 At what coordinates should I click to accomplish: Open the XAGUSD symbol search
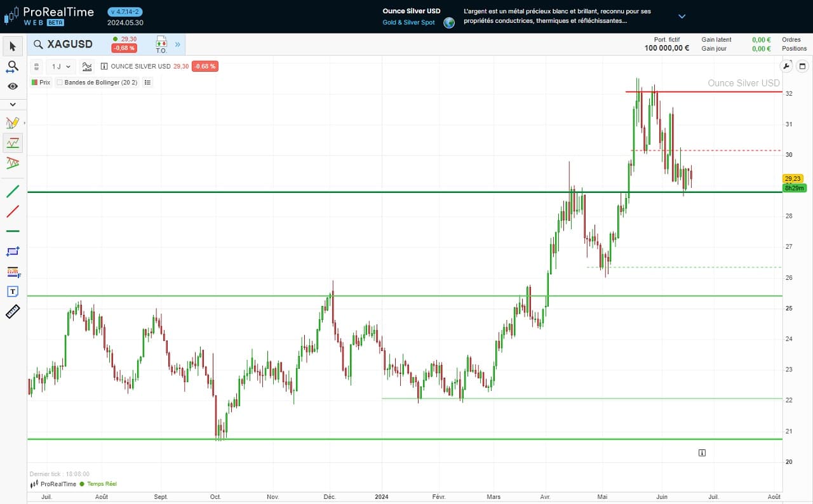[x=64, y=44]
